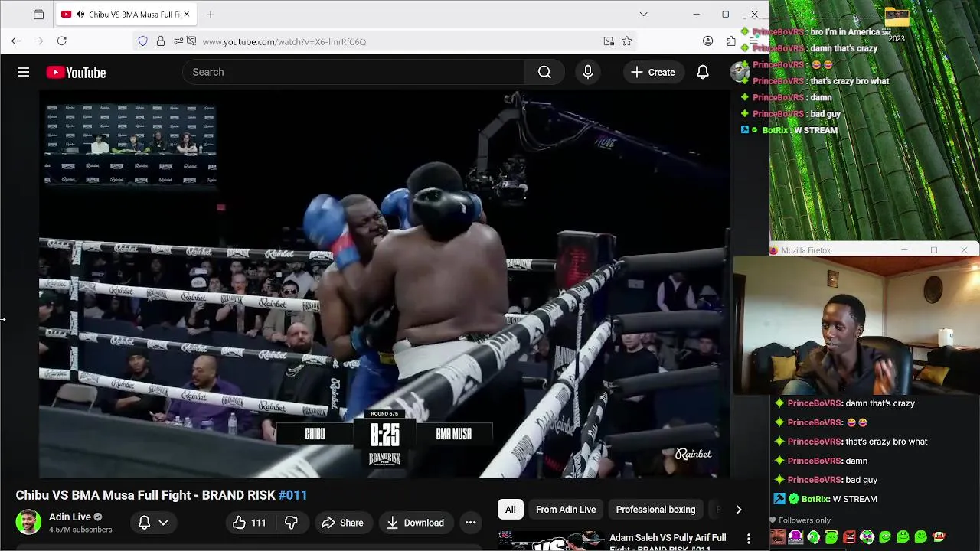Open tracking protection shield icon
The height and width of the screenshot is (551, 980).
(143, 41)
